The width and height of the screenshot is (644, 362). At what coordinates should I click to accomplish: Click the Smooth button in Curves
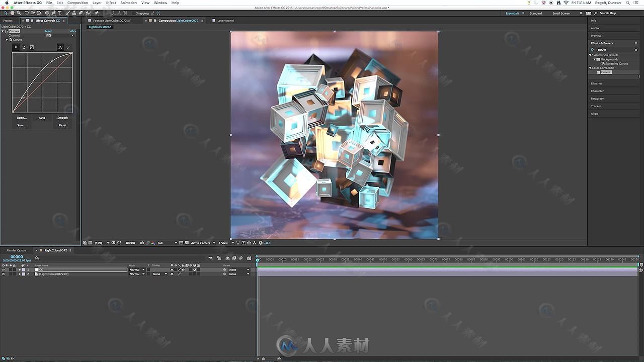(x=62, y=118)
